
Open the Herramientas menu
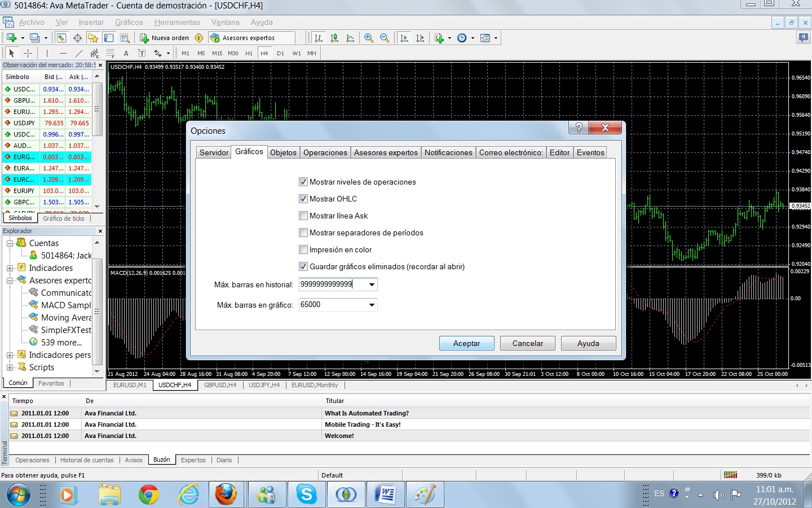[177, 22]
